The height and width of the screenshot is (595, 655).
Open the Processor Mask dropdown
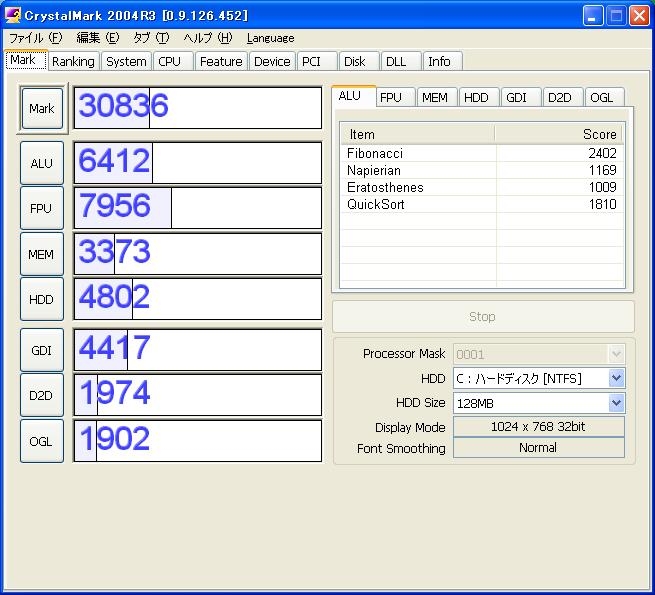[x=616, y=354]
